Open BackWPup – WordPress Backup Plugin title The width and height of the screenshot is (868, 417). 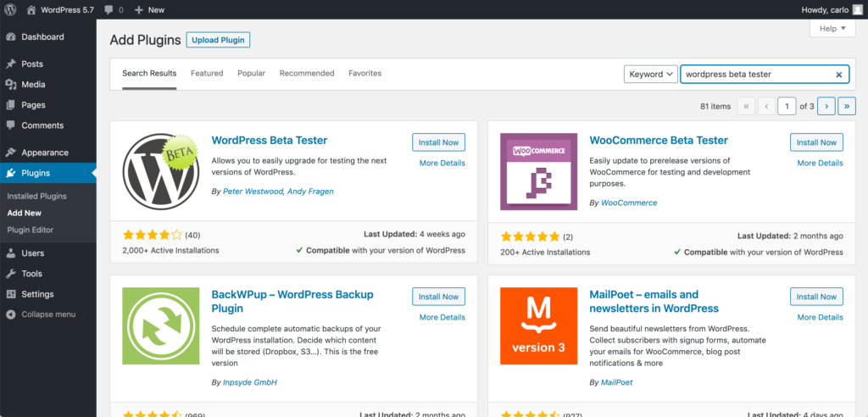point(292,301)
